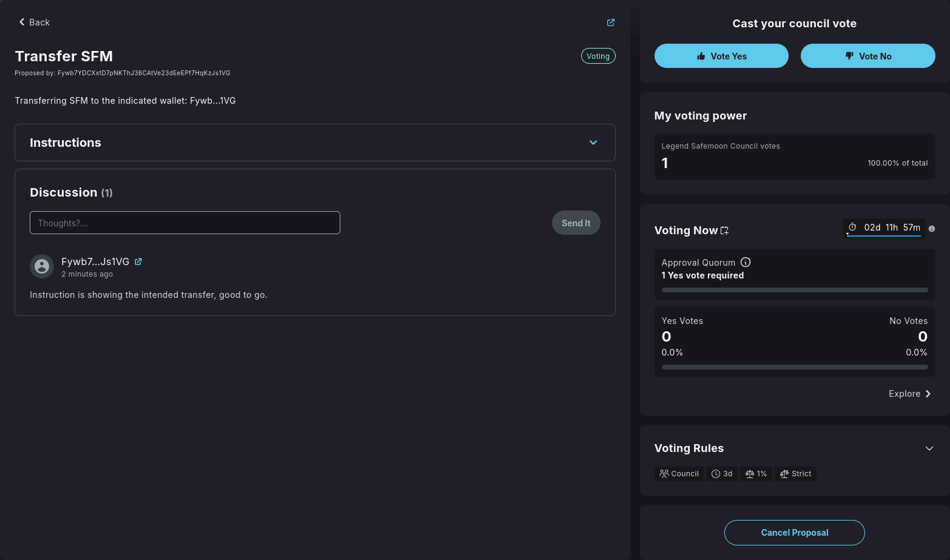
Task: Click the commenter's external profile link icon
Action: tap(138, 261)
